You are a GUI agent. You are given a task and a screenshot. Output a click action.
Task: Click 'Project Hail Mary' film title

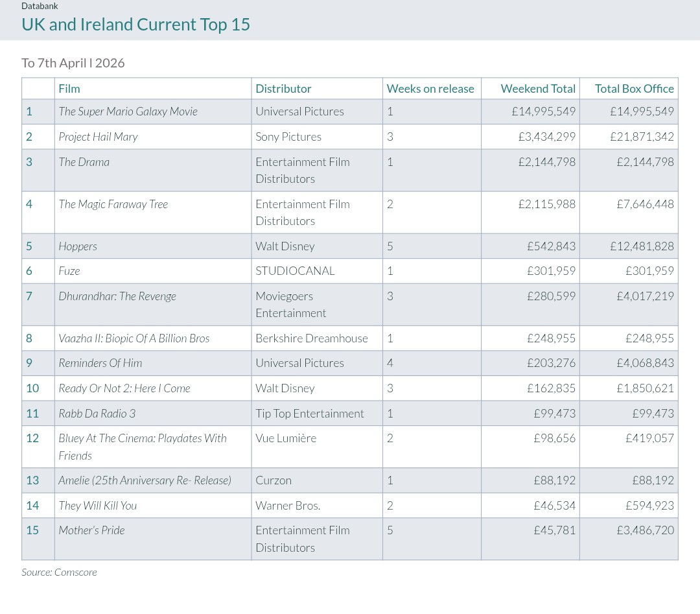point(99,137)
